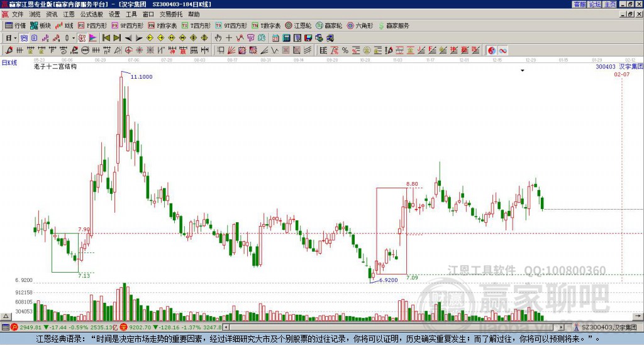Open the 9P四方形 tool
Viewport: 644px width, 345px height.
[128, 25]
